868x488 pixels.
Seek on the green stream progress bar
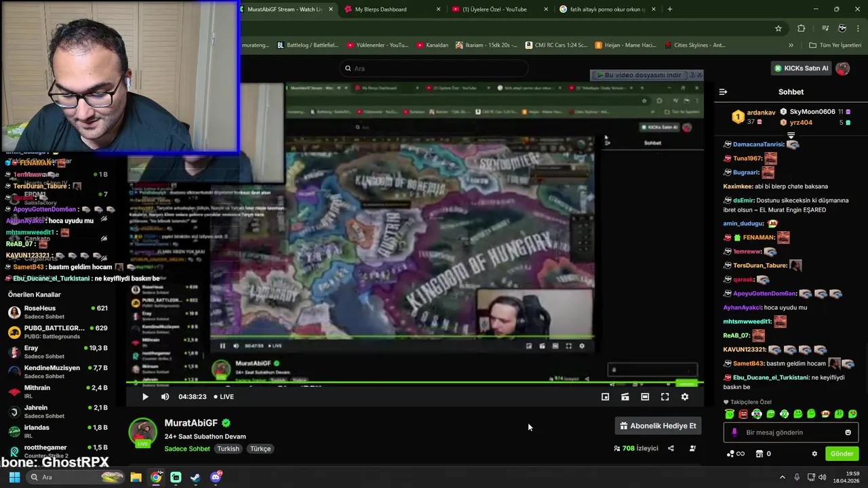[415, 384]
